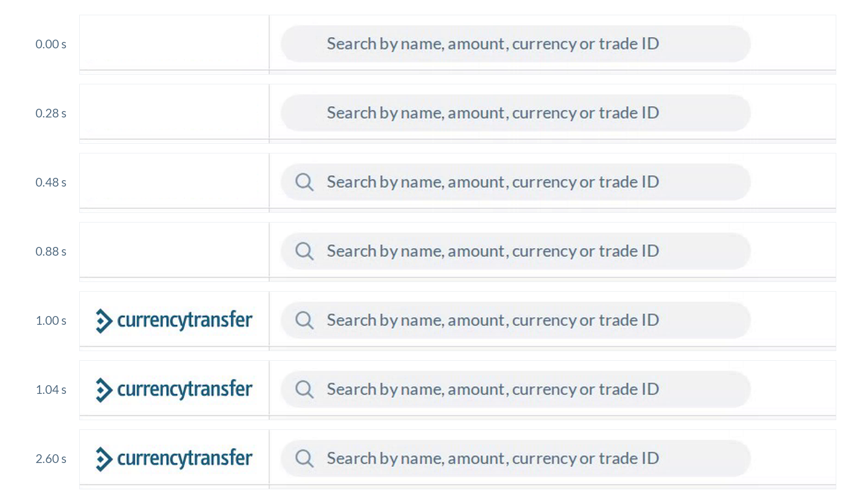Image resolution: width=851 pixels, height=504 pixels.
Task: Click the search magnifier in the 1.04 s frame
Action: pyautogui.click(x=304, y=389)
